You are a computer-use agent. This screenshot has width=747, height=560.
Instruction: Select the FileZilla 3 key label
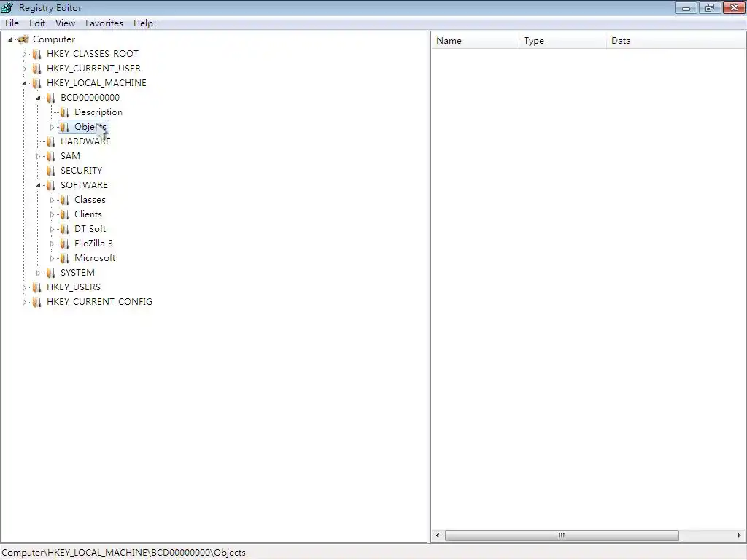tap(93, 244)
